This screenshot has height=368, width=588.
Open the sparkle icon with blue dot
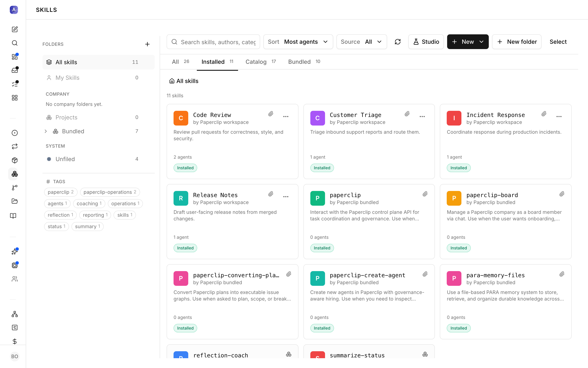point(14,251)
